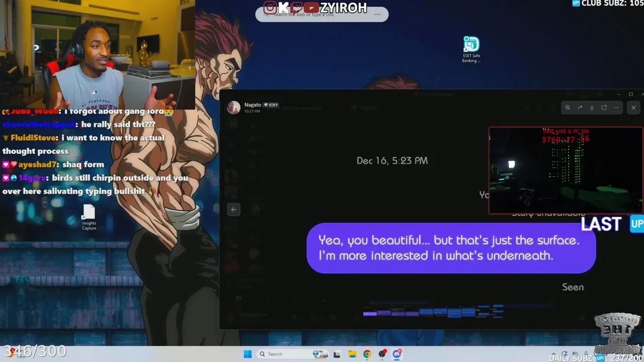The height and width of the screenshot is (362, 644).
Task: Click the ICKY server tag badge
Action: (x=271, y=105)
